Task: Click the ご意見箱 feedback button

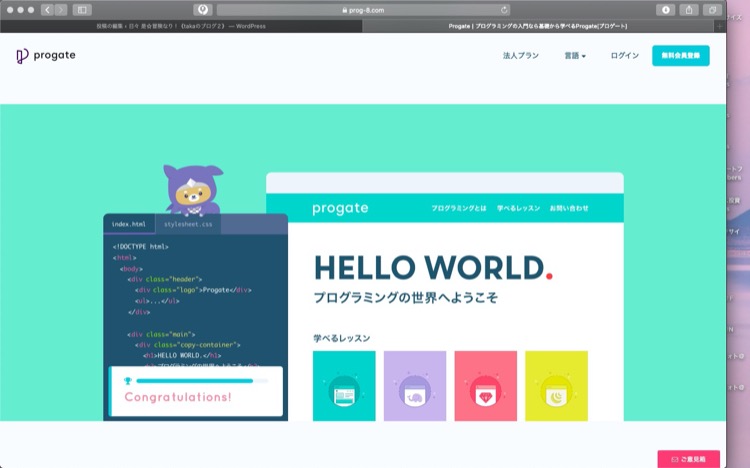Action: [688, 459]
